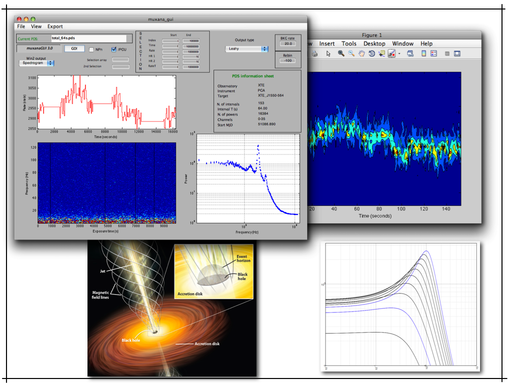Uncheck the PCU checkbox
Screen dimensions: 512x384
(114, 49)
